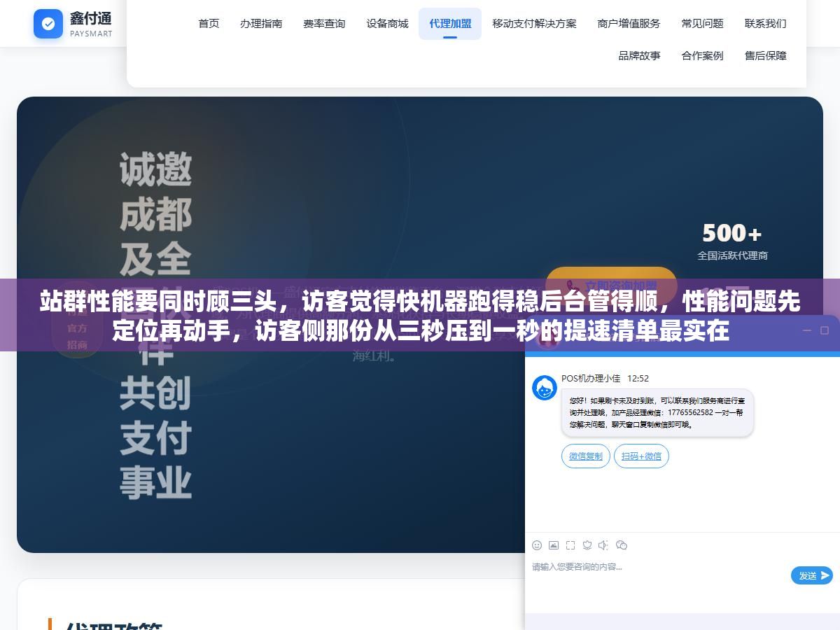Open 设备商城 menu item
The image size is (840, 630).
click(x=387, y=24)
